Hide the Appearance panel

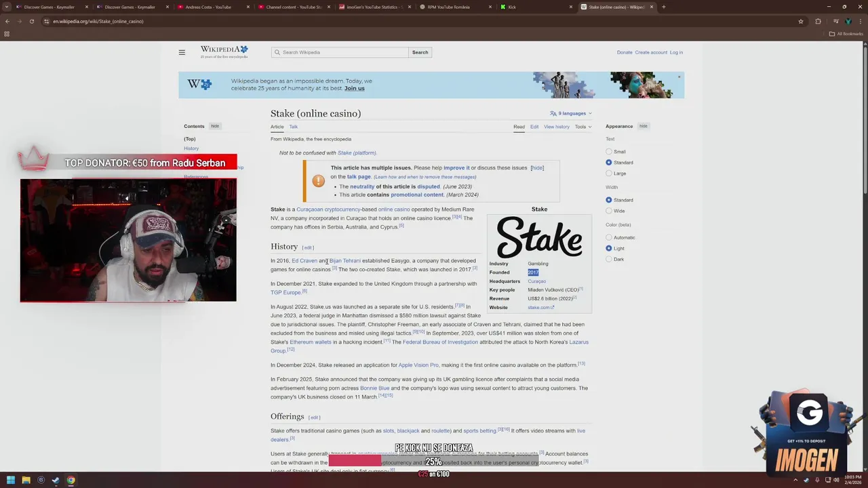tap(643, 126)
